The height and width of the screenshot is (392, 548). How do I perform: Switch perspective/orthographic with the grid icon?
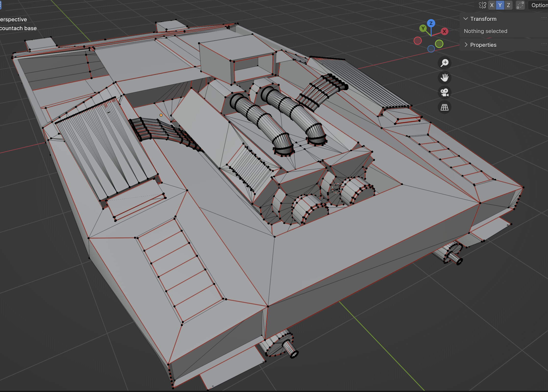click(x=444, y=107)
